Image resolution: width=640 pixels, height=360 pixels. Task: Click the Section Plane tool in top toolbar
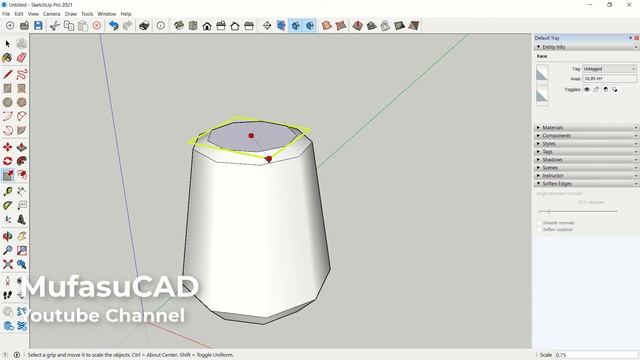[267, 26]
